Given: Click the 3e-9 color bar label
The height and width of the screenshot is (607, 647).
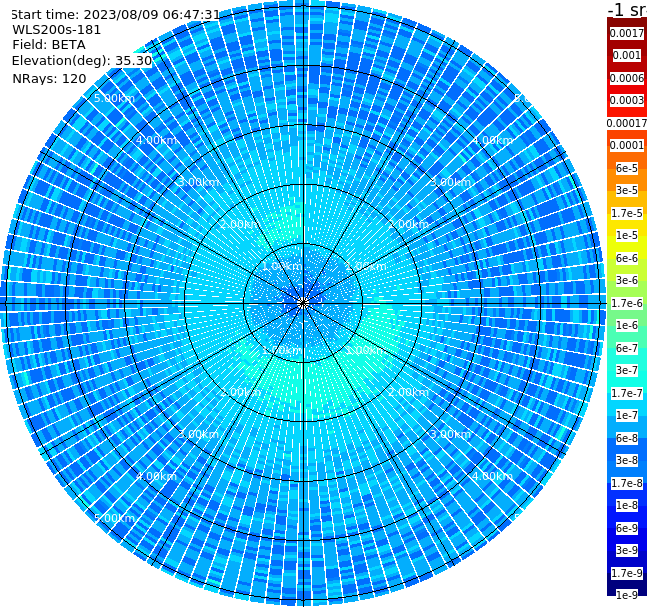Looking at the screenshot, I should click(627, 550).
